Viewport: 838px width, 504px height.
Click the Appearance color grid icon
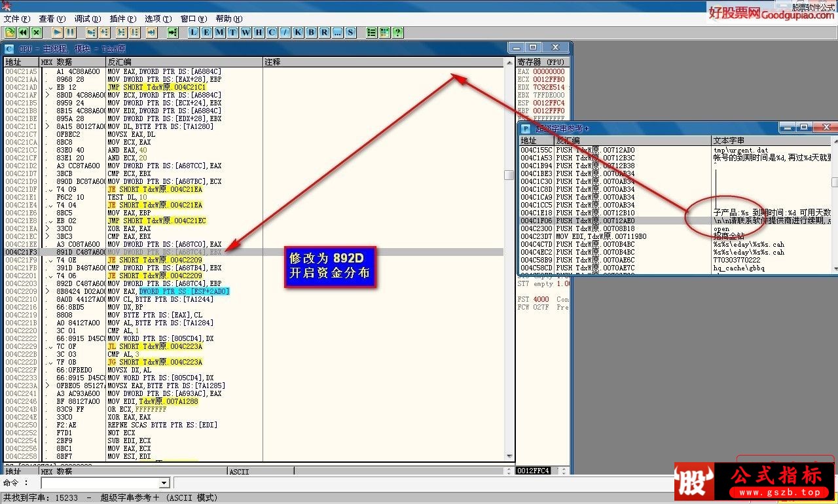pyautogui.click(x=384, y=32)
